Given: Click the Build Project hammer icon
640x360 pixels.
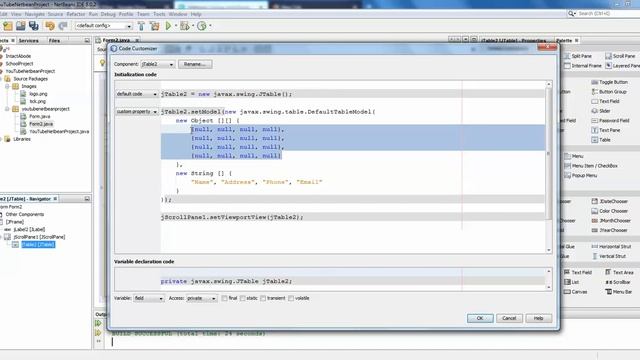Looking at the screenshot, I should tap(141, 26).
